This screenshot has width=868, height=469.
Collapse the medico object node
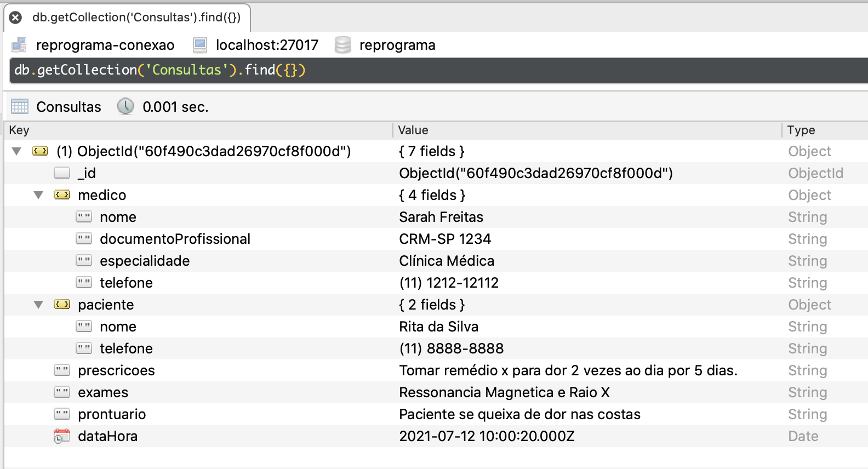pos(38,195)
